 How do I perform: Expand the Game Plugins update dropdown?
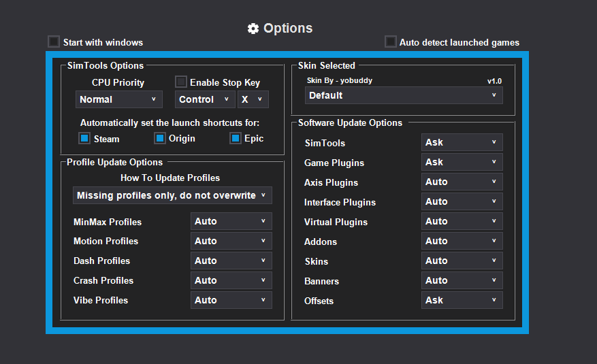[x=462, y=162]
